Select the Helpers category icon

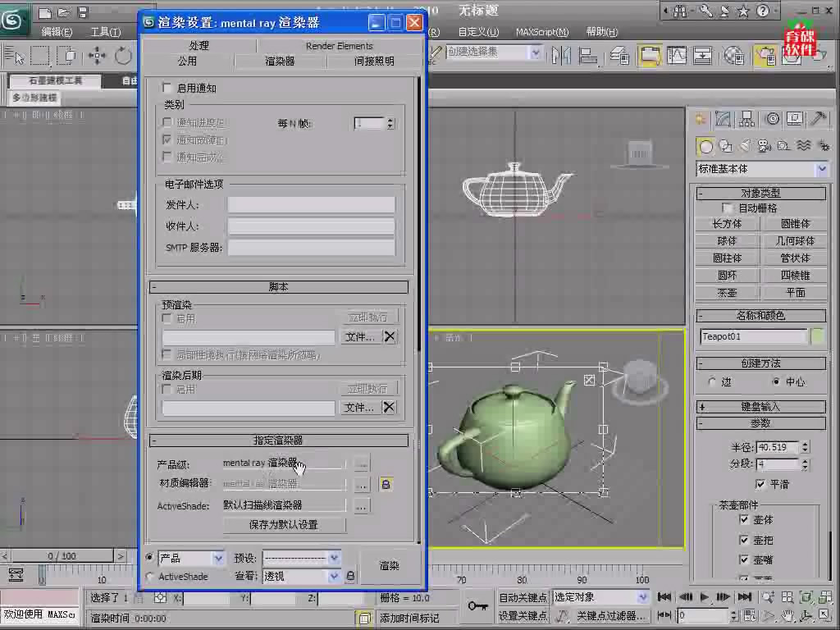tap(783, 146)
